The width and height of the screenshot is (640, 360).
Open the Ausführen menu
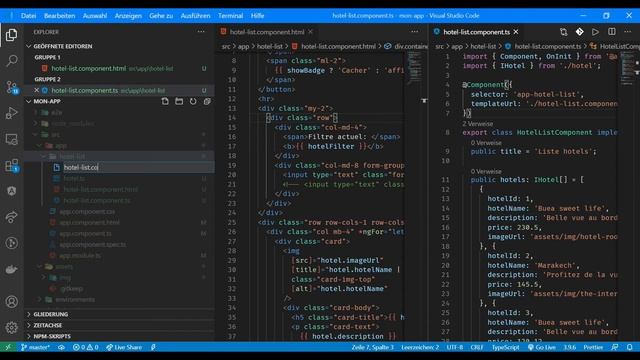click(195, 16)
